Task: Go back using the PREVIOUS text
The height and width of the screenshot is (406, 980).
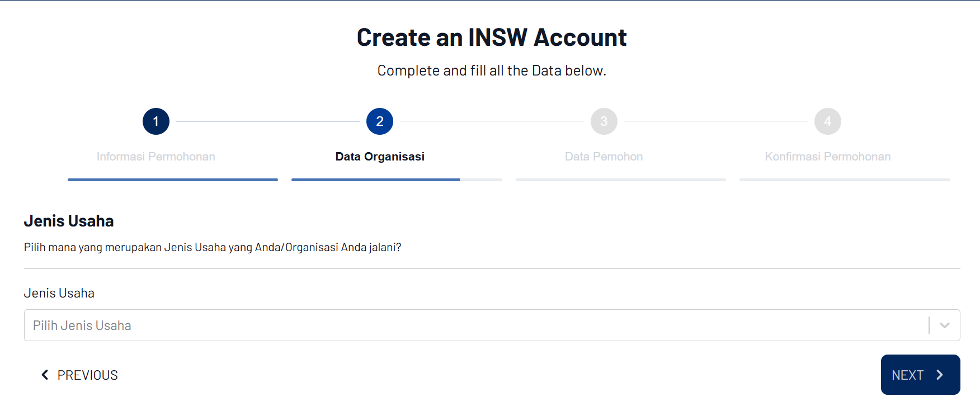Action: (88, 375)
